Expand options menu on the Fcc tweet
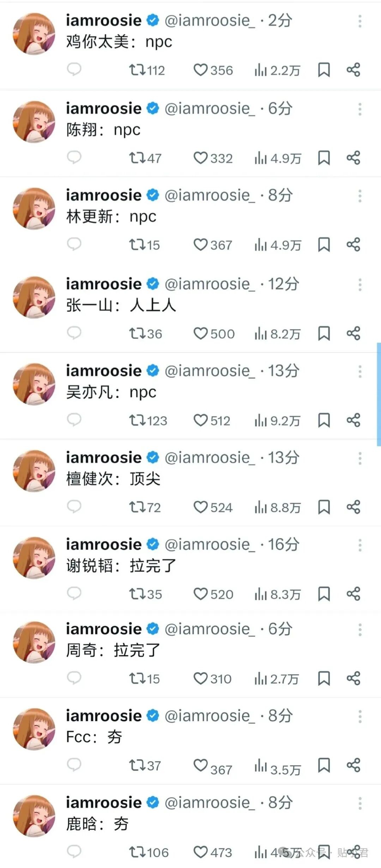 point(360,717)
